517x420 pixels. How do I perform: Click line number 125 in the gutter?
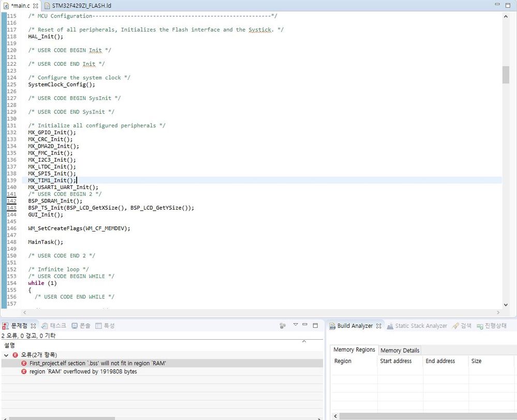click(x=11, y=84)
